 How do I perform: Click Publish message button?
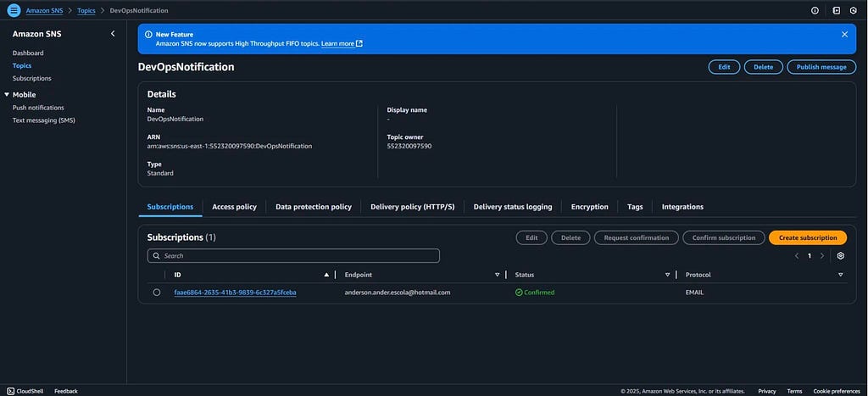pos(821,67)
